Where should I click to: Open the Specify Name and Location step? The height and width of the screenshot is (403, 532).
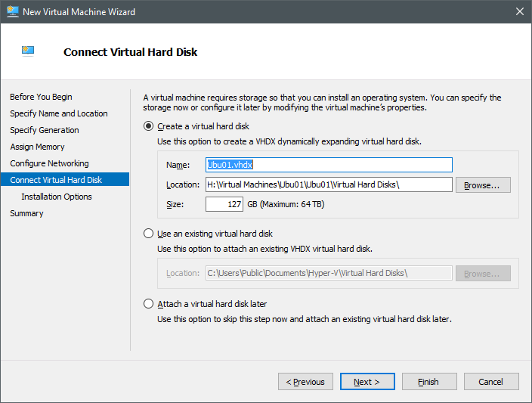[x=59, y=113]
